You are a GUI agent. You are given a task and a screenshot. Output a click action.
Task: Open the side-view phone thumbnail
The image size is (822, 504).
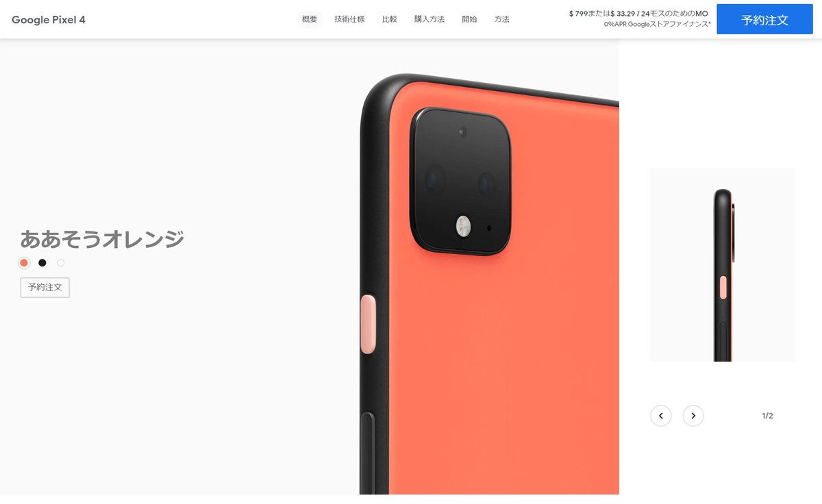[722, 264]
